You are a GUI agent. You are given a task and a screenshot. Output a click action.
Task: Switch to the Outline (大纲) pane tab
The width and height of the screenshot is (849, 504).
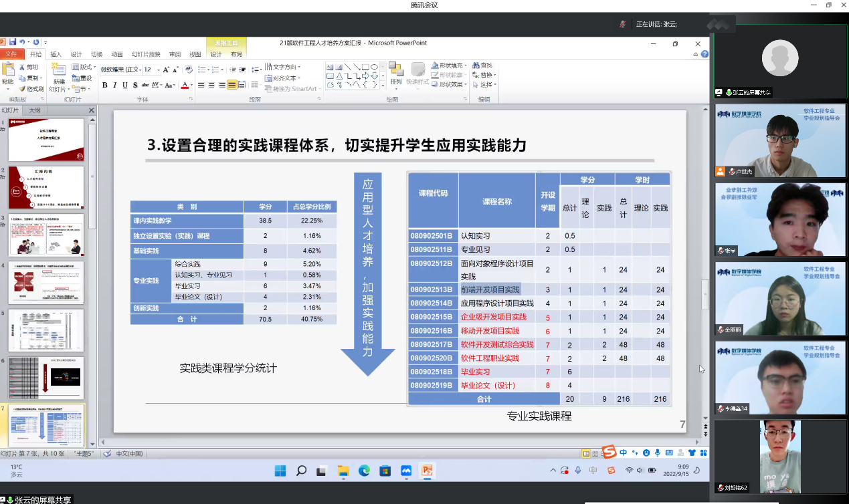point(34,110)
